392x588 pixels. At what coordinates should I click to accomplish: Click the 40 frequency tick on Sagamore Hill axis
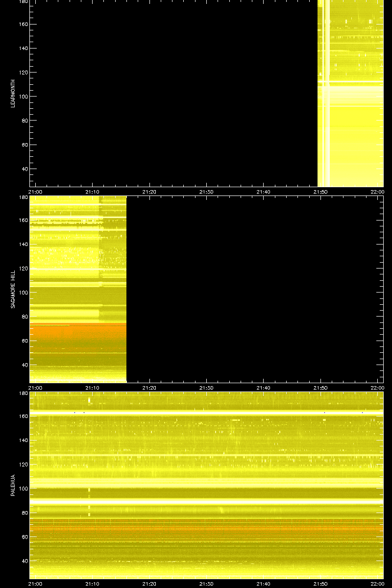[24, 365]
